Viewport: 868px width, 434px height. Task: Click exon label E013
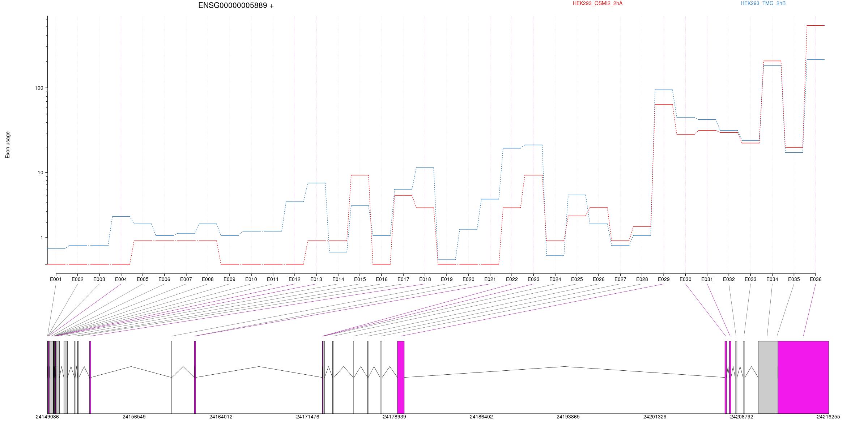(x=316, y=279)
